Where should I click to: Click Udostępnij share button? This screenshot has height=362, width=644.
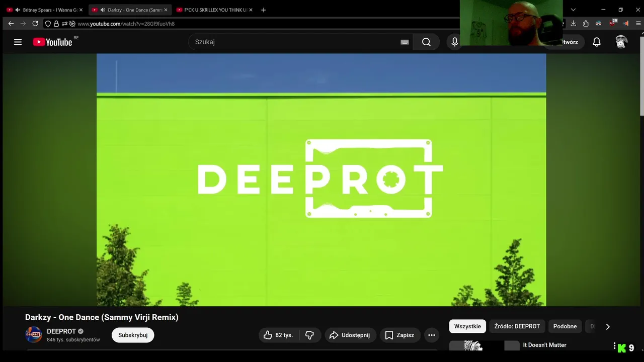(350, 335)
